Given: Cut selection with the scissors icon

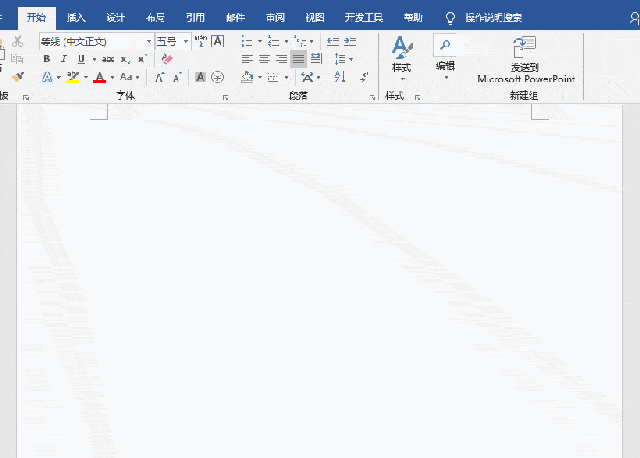Looking at the screenshot, I should [x=18, y=41].
